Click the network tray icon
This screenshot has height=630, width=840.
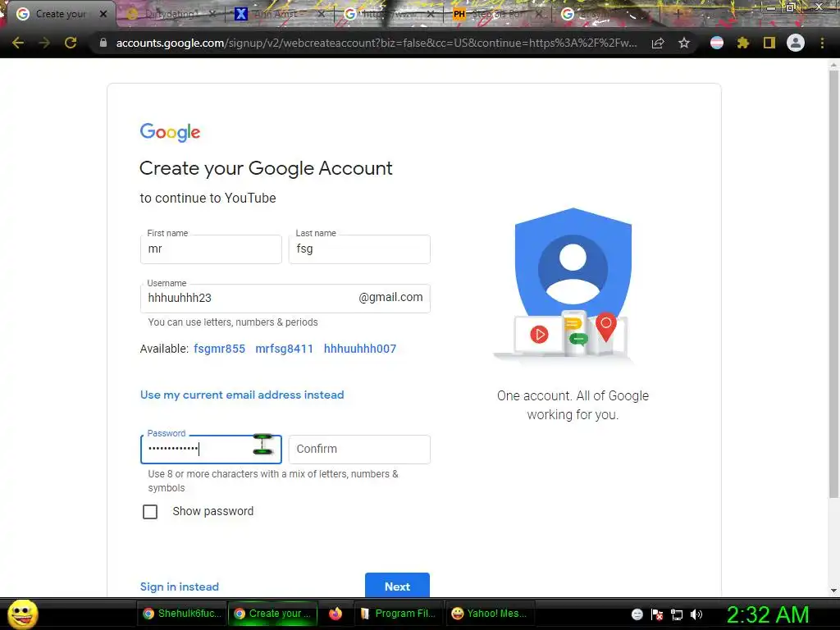pos(677,614)
